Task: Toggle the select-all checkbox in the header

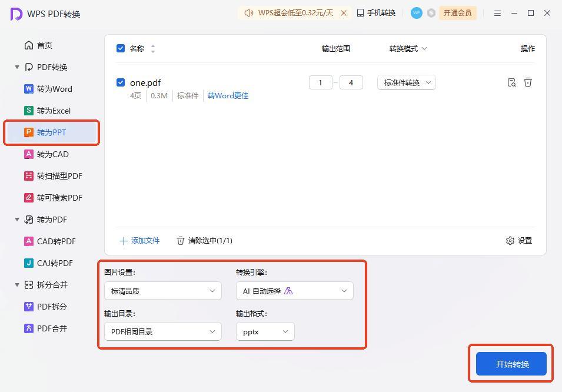Action: (x=121, y=48)
